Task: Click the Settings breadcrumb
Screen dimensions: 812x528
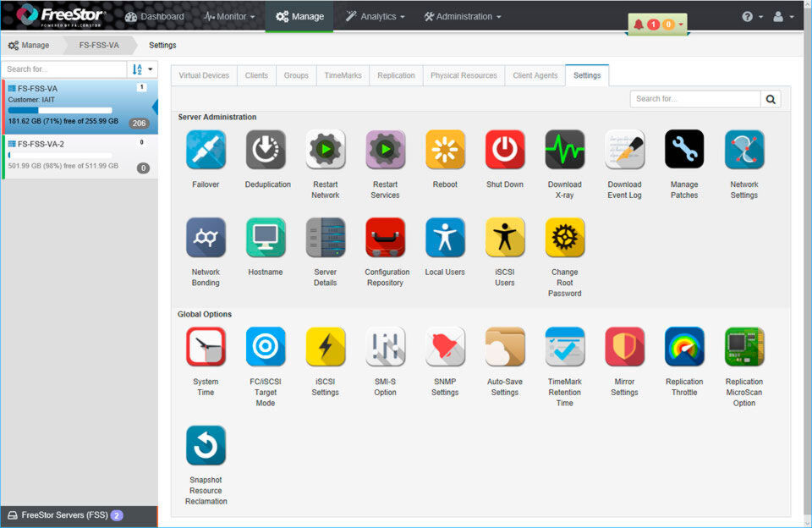Action: 162,46
